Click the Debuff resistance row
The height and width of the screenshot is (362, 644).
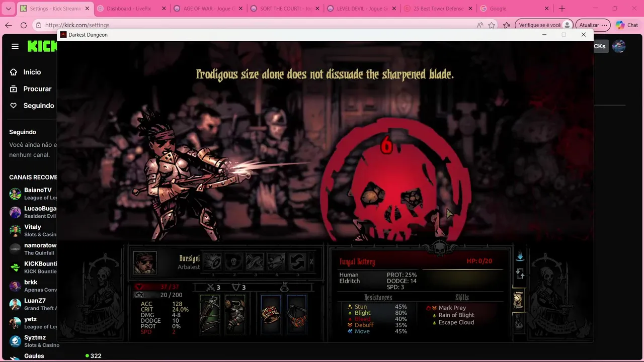[x=377, y=325]
